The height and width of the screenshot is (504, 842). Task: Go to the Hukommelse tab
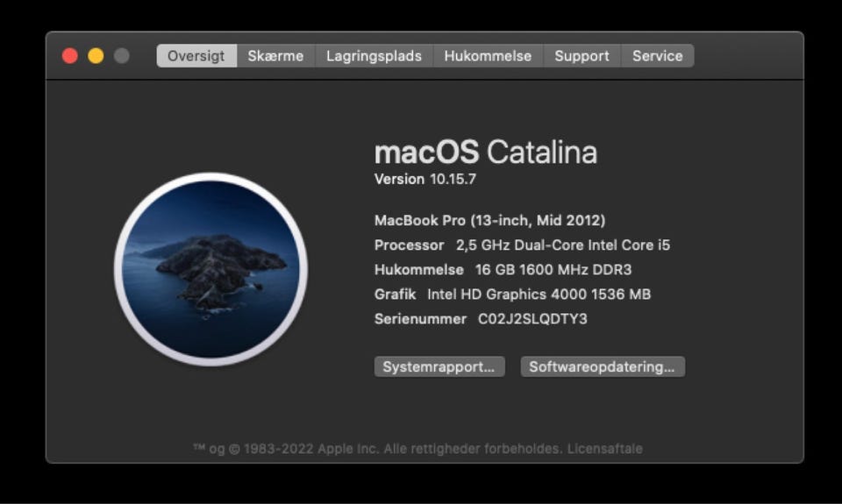tap(488, 56)
